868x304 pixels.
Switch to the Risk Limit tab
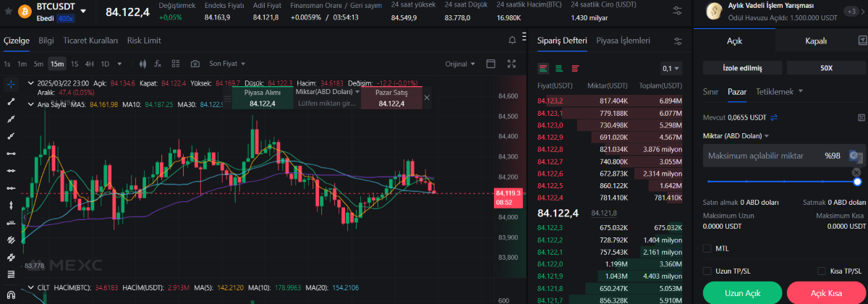(x=144, y=41)
